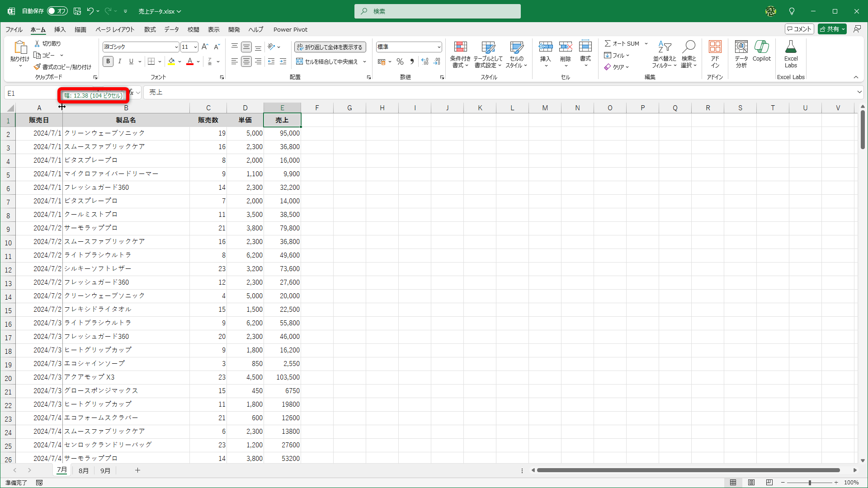Click the Sort and Filter icon
868x488 pixels.
pyautogui.click(x=664, y=47)
